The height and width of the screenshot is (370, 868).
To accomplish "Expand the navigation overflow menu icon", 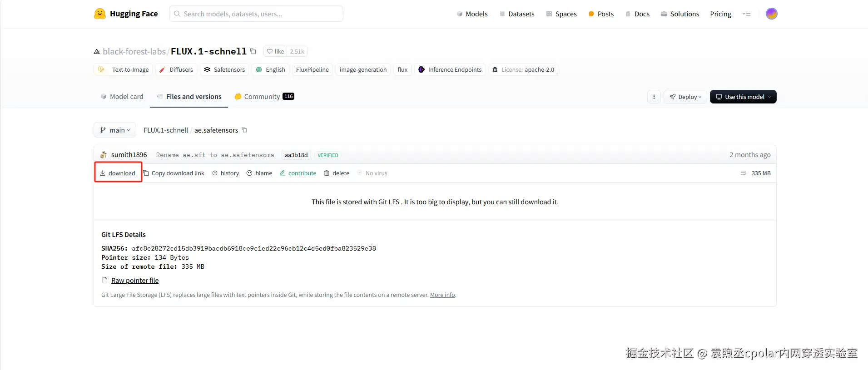I will (747, 14).
